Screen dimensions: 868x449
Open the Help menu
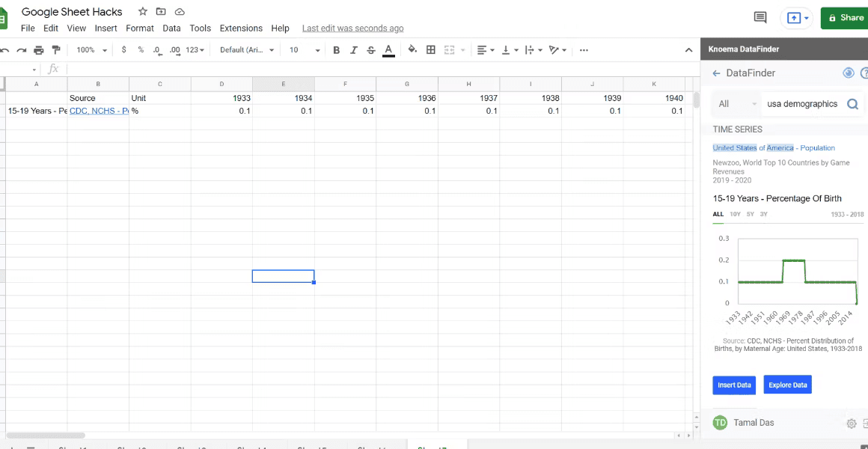tap(280, 28)
